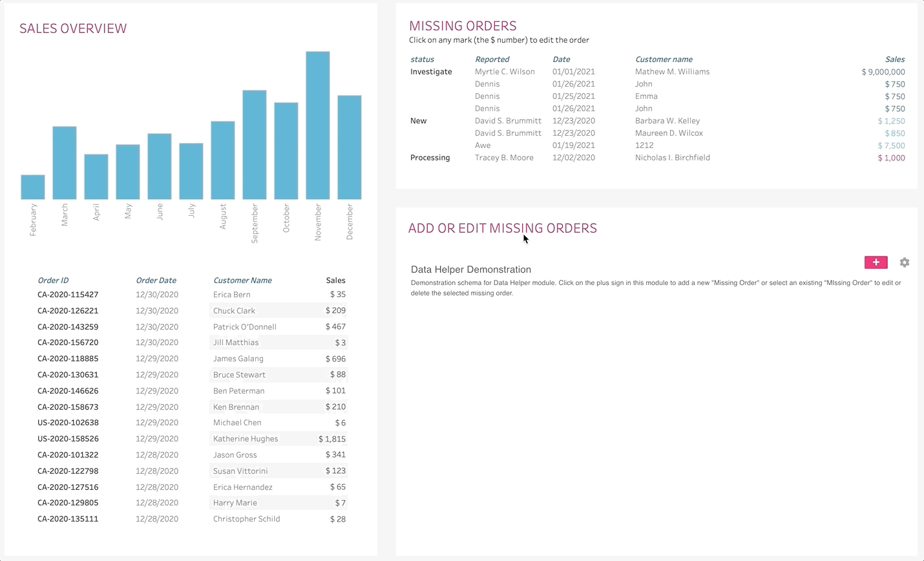This screenshot has height=561, width=924.
Task: Click the September sales bar
Action: point(254,145)
